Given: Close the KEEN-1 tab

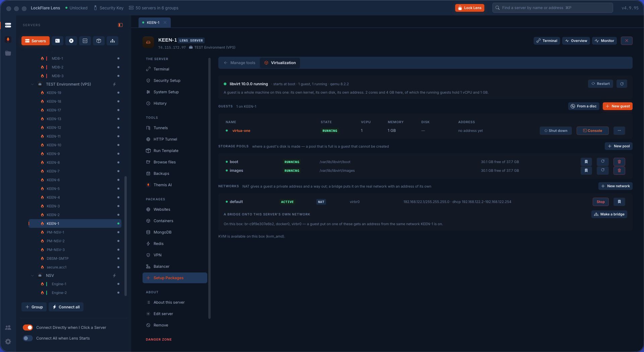Looking at the screenshot, I should (x=165, y=22).
